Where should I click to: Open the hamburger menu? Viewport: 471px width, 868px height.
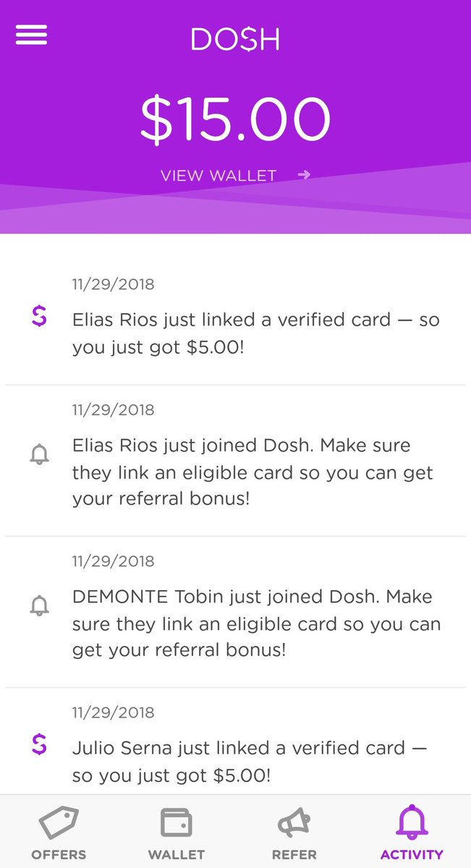(31, 35)
